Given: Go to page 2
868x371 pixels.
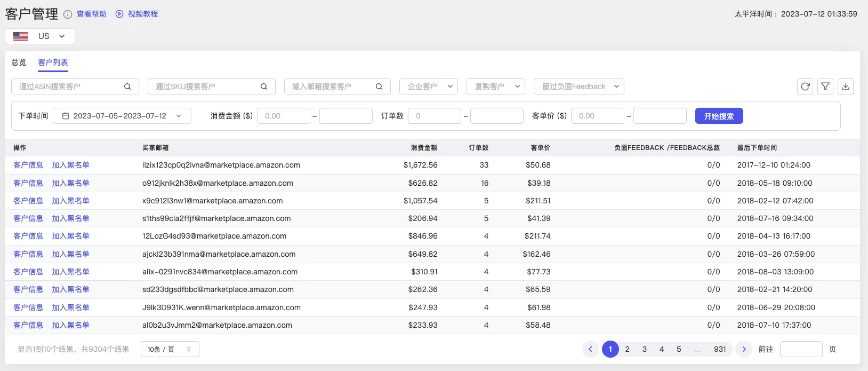Looking at the screenshot, I should [628, 349].
